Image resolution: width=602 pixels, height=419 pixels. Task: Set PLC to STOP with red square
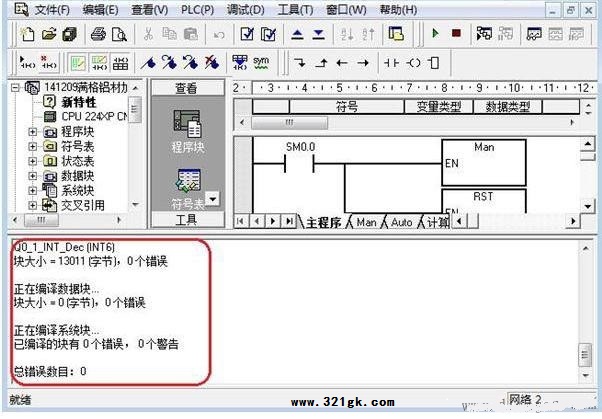456,33
